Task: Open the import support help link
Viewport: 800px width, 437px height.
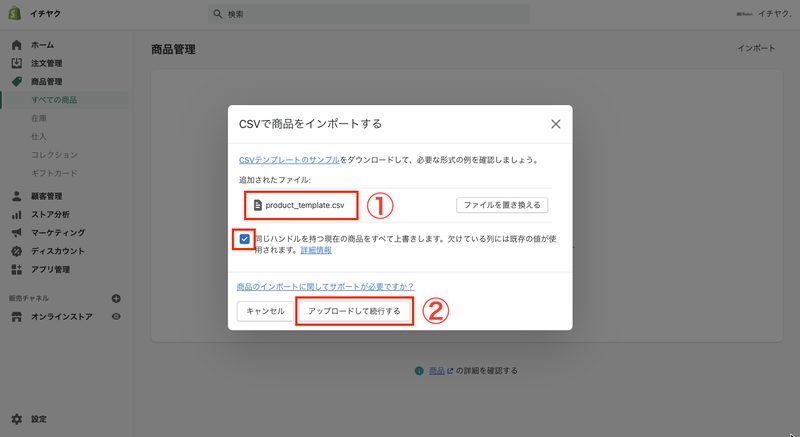Action: (326, 287)
